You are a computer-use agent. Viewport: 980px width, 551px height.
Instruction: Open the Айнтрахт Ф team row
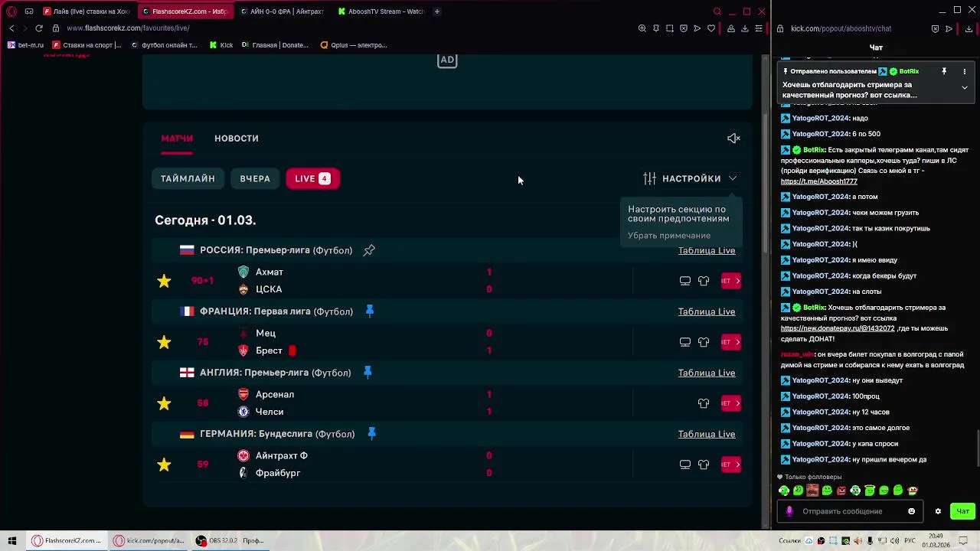[x=282, y=455]
